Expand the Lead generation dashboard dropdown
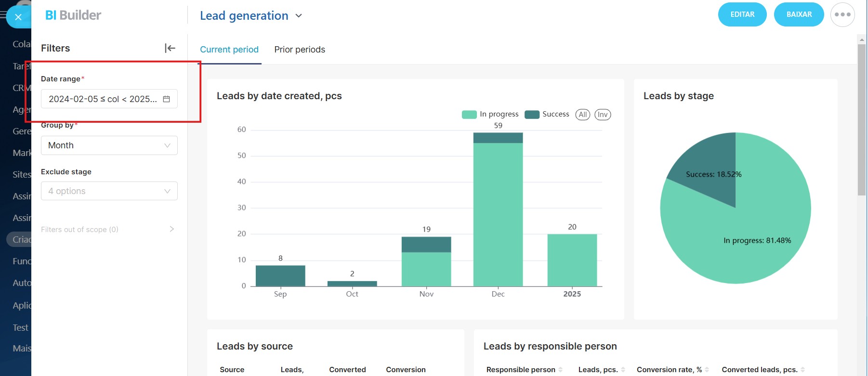The height and width of the screenshot is (376, 868). 299,16
